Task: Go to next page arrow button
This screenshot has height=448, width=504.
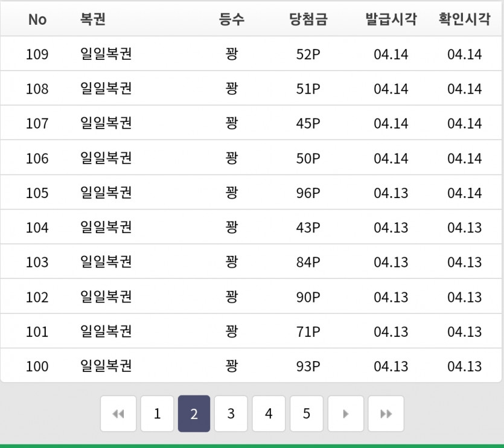Action: 346,414
